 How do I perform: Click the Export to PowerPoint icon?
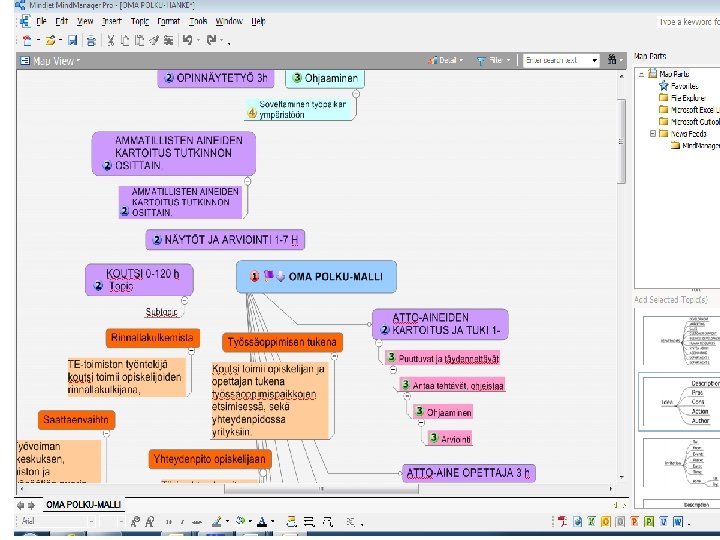(635, 521)
